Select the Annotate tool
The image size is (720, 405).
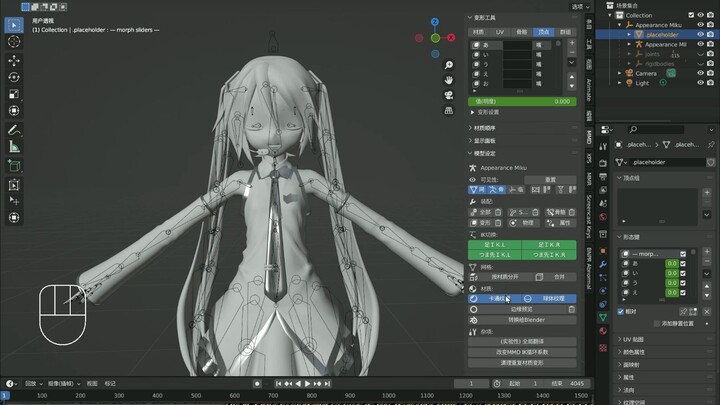click(x=14, y=130)
